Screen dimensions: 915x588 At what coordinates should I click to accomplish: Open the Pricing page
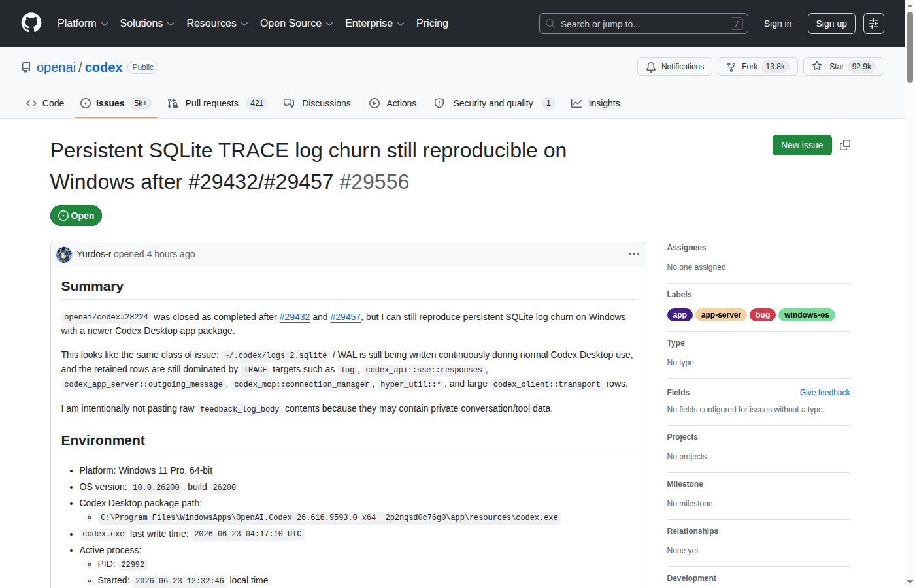(432, 24)
